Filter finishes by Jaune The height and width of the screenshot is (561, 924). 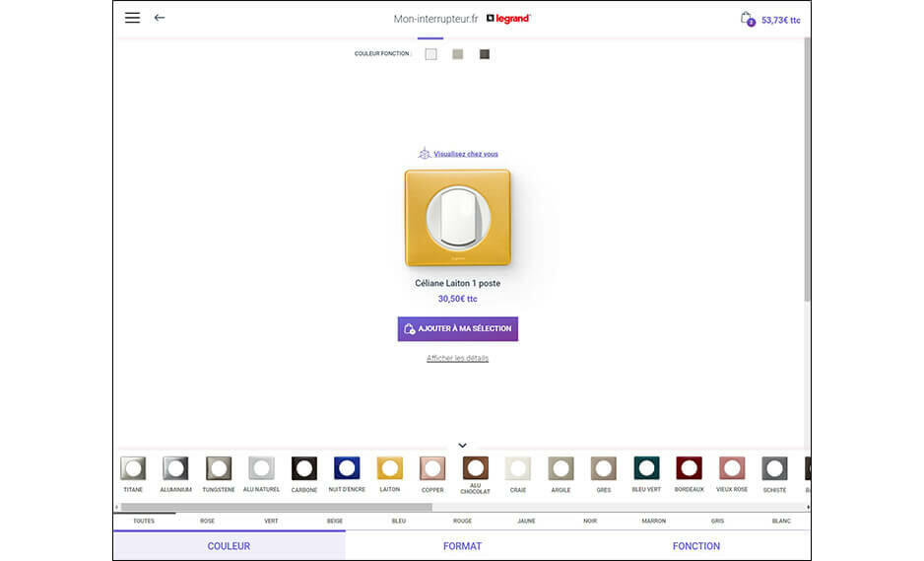pos(526,521)
